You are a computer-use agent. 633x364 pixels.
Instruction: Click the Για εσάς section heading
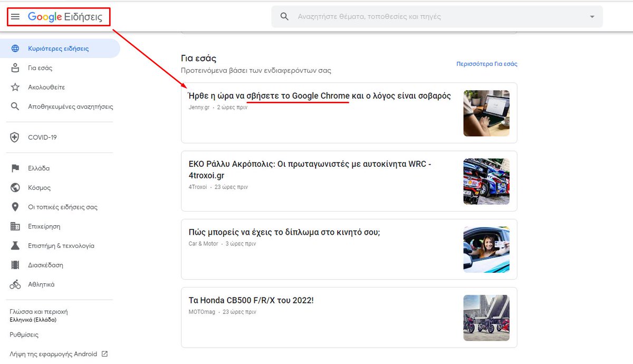(198, 59)
